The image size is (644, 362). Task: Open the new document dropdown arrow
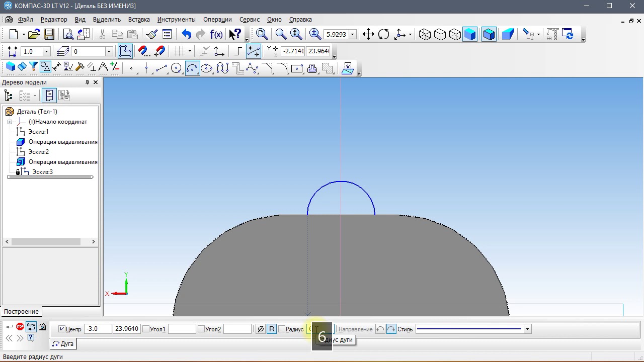click(23, 34)
